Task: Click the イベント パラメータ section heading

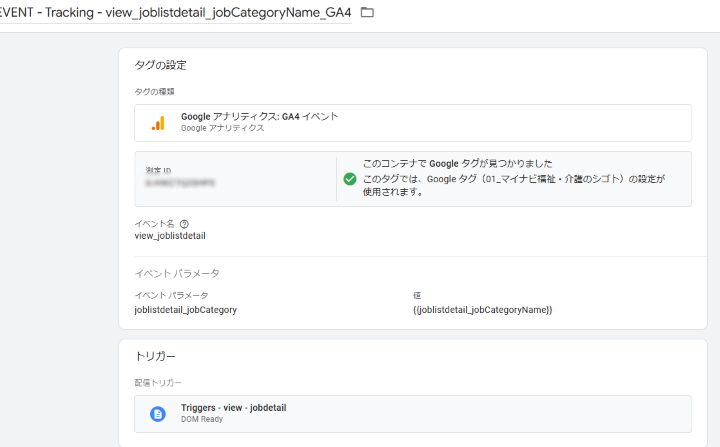Action: [x=177, y=273]
